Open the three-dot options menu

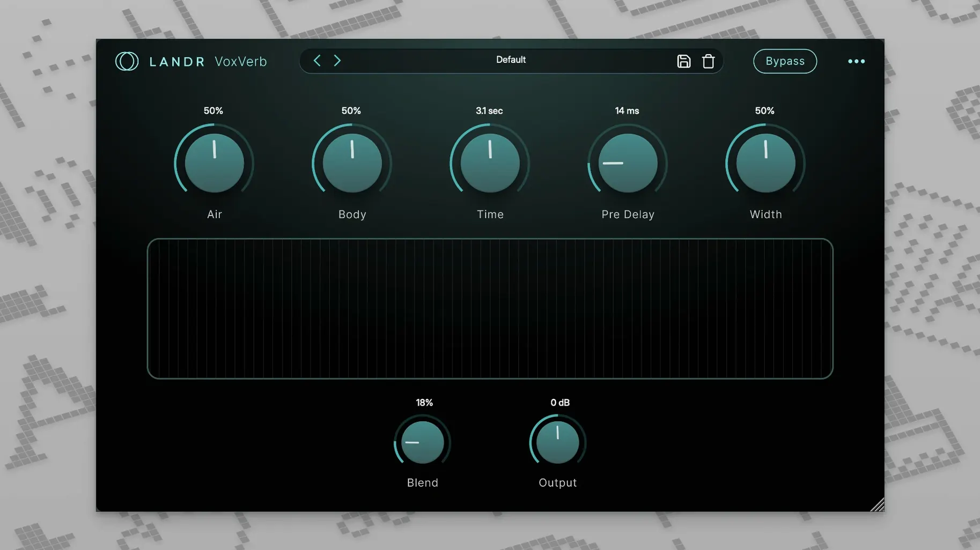click(x=856, y=61)
